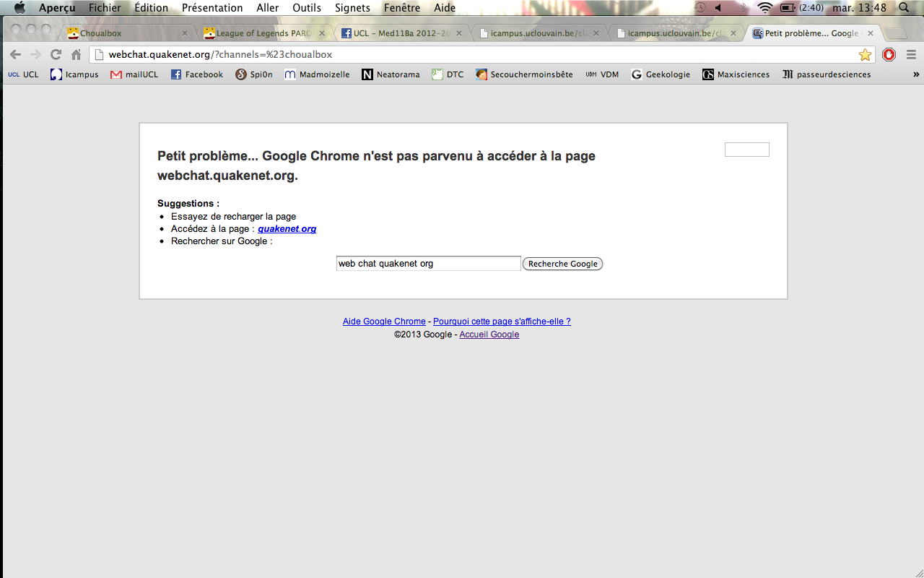
Task: Open the red ad-blocker extension icon
Action: (x=889, y=55)
